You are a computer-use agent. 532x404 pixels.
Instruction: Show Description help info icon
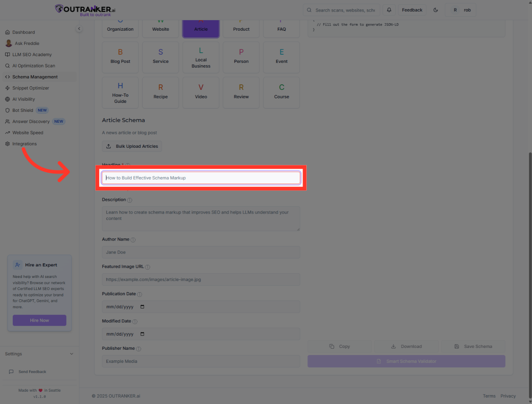pos(130,200)
